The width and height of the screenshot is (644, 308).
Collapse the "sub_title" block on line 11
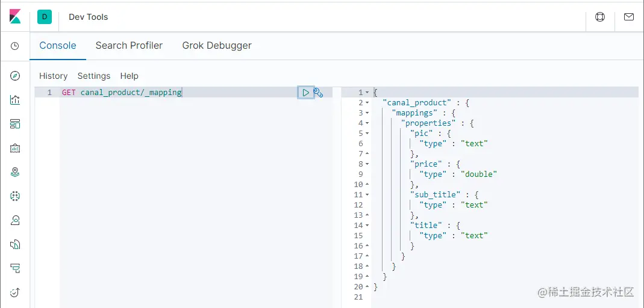[367, 195]
